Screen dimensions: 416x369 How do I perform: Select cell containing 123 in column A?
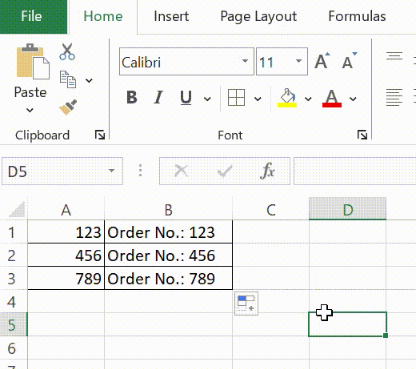tap(66, 232)
